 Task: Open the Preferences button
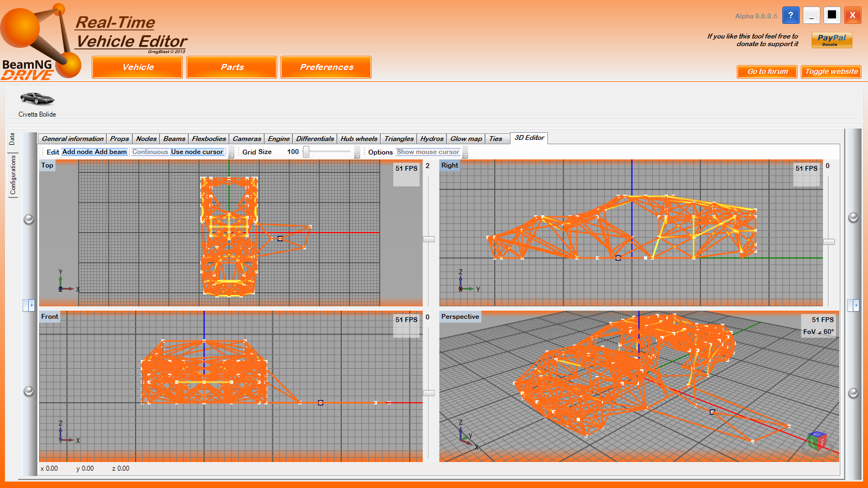coord(326,67)
